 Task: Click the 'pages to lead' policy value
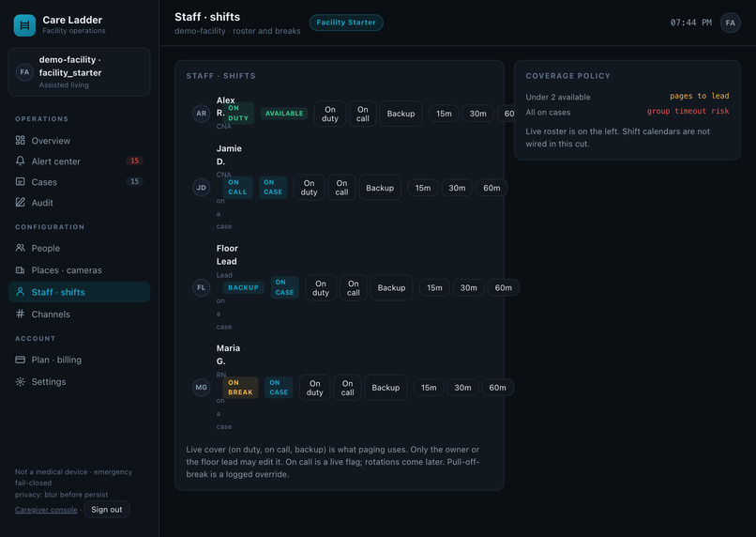699,96
